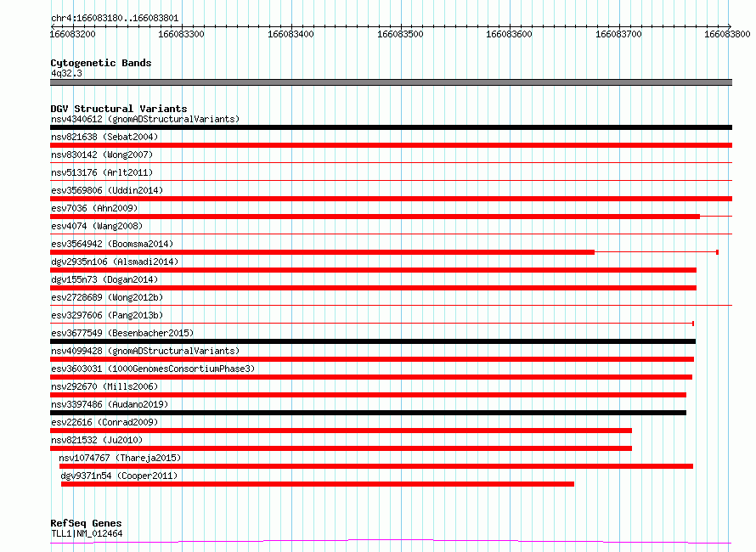Image resolution: width=756 pixels, height=552 pixels.
Task: Click the esv7036 (Ahn2009) label
Action: point(94,208)
